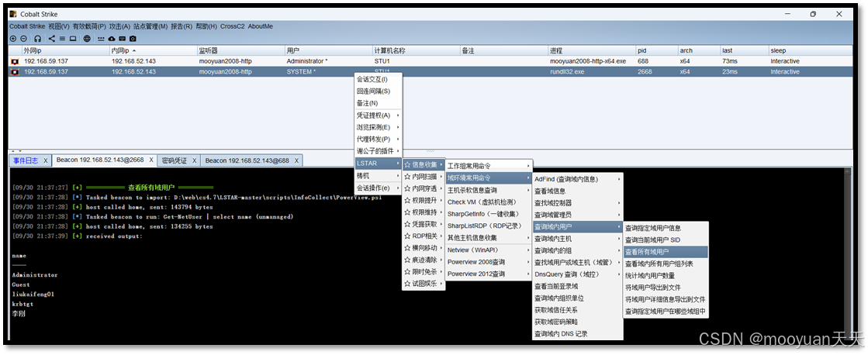Screen dimensions: 868x355
Task: Open the 攻击(A) menu
Action: [x=119, y=26]
